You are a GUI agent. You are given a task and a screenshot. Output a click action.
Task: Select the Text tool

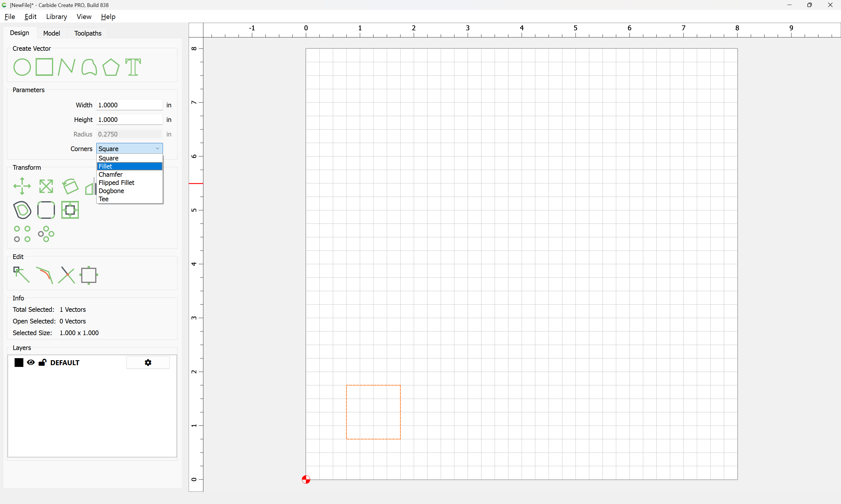133,67
